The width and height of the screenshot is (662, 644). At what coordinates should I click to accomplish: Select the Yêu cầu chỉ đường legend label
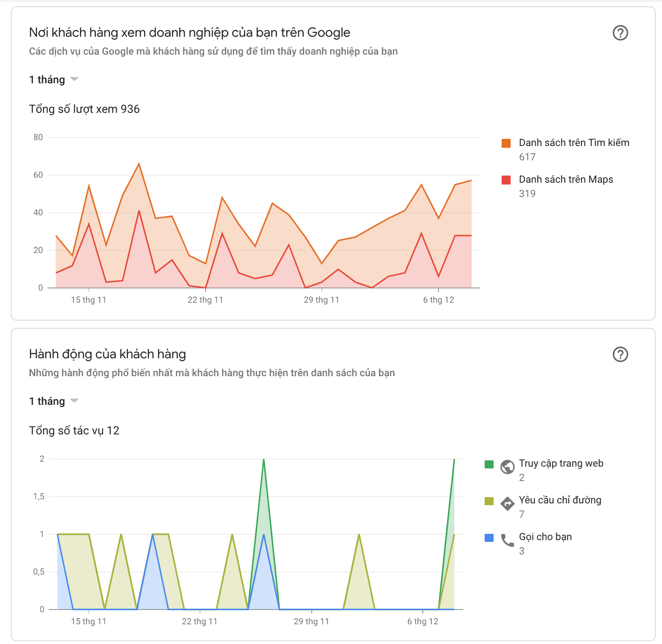560,500
